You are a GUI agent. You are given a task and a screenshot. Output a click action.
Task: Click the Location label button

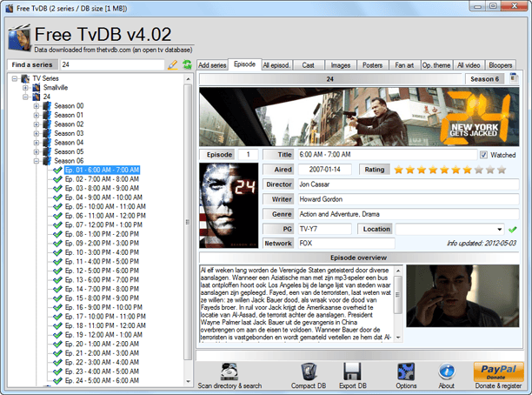click(x=376, y=229)
